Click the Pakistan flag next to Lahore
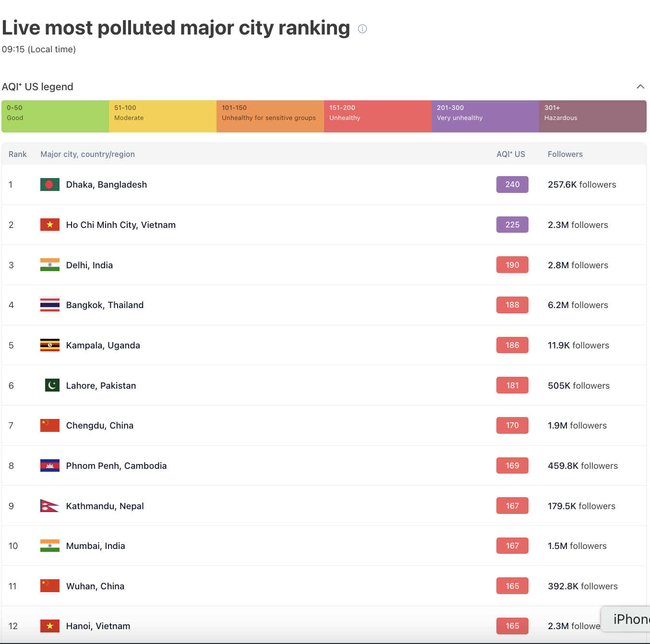This screenshot has width=650, height=644. (52, 385)
